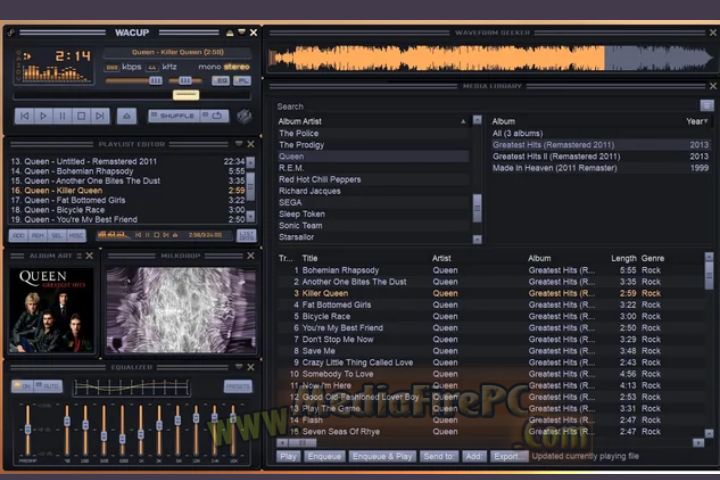Open files with the Eject button
This screenshot has height=480, width=720.
(x=127, y=116)
